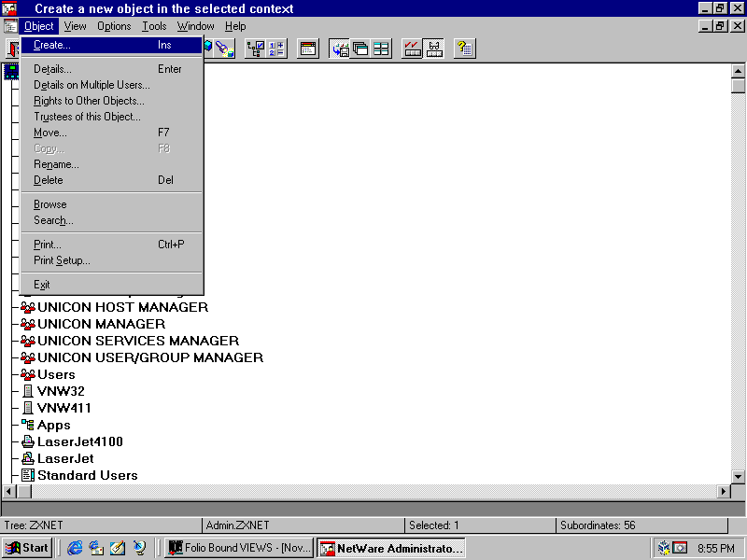The width and height of the screenshot is (747, 560).
Task: Click the VNW32 server icon
Action: (x=28, y=391)
